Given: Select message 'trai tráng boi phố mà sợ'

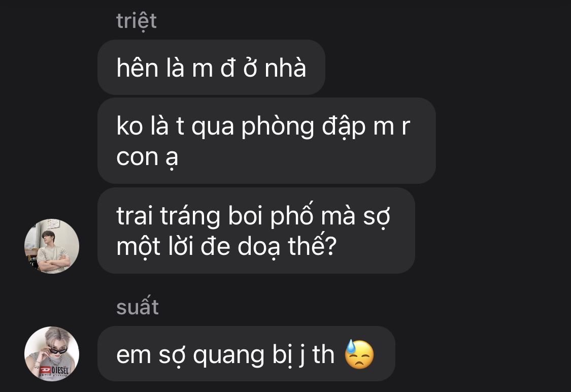Looking at the screenshot, I should pos(256,231).
